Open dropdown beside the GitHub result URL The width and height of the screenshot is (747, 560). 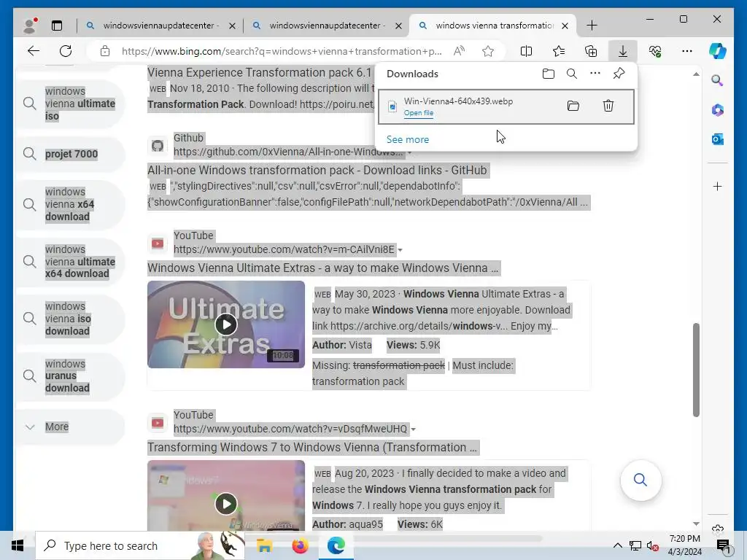409,153
